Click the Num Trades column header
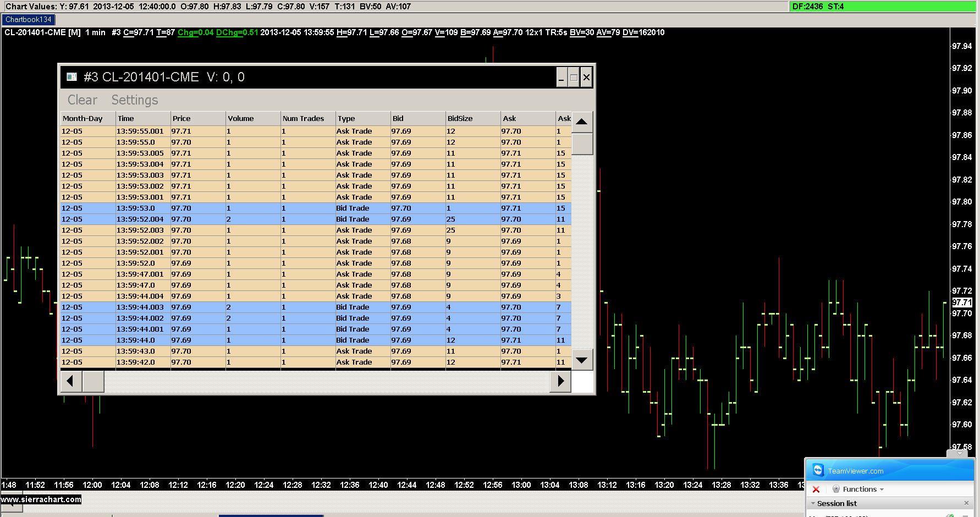 [308, 118]
